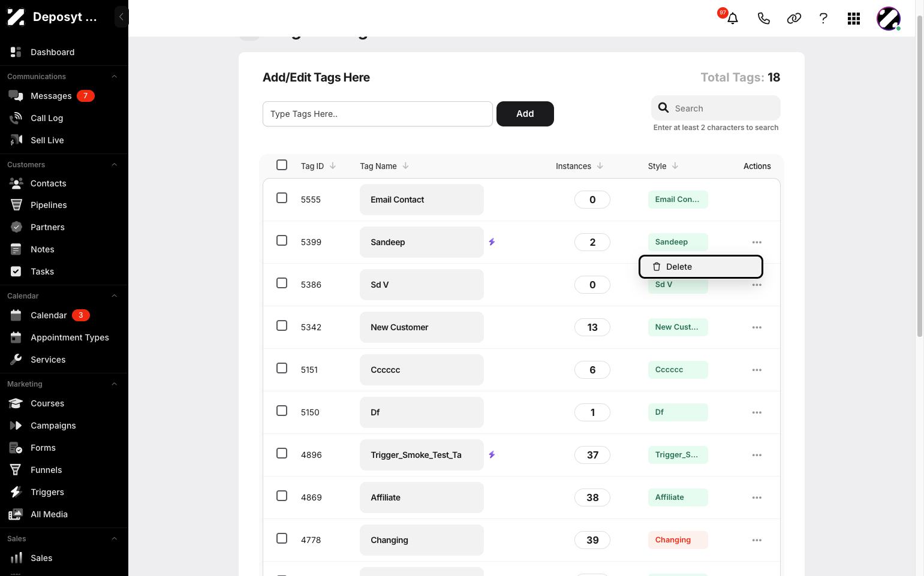The height and width of the screenshot is (576, 924).
Task: Open actions menu for Df row
Action: pyautogui.click(x=757, y=412)
